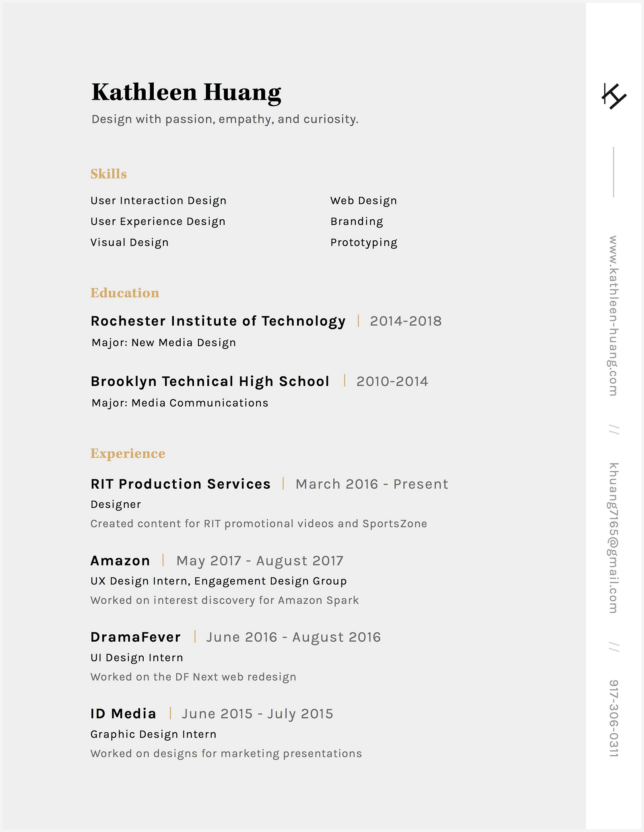Click the RIT Production Services title
This screenshot has height=832, width=644.
pyautogui.click(x=180, y=484)
